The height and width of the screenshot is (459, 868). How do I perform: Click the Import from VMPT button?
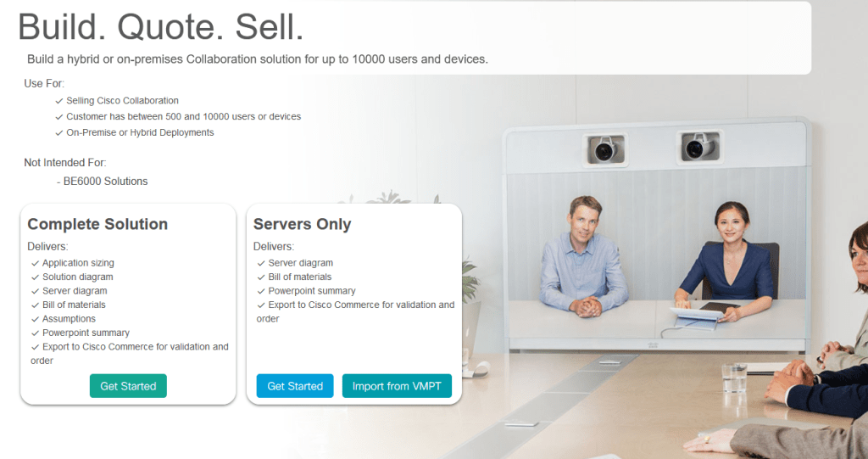point(397,386)
